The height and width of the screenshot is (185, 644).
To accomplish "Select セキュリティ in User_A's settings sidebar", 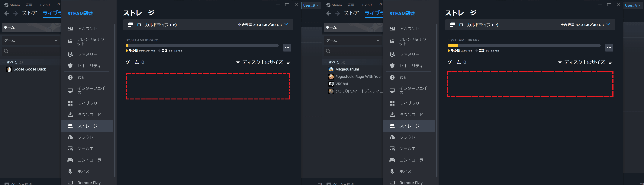I will click(x=408, y=66).
